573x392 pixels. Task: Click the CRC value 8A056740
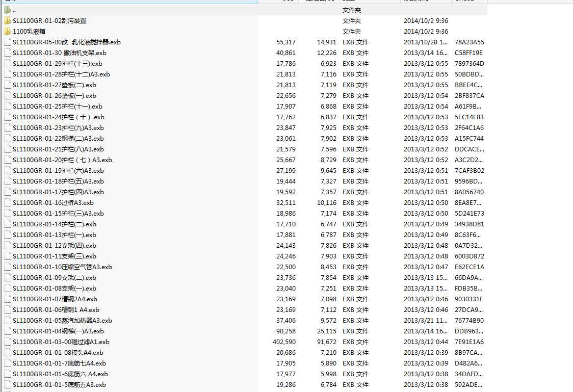[x=469, y=192]
